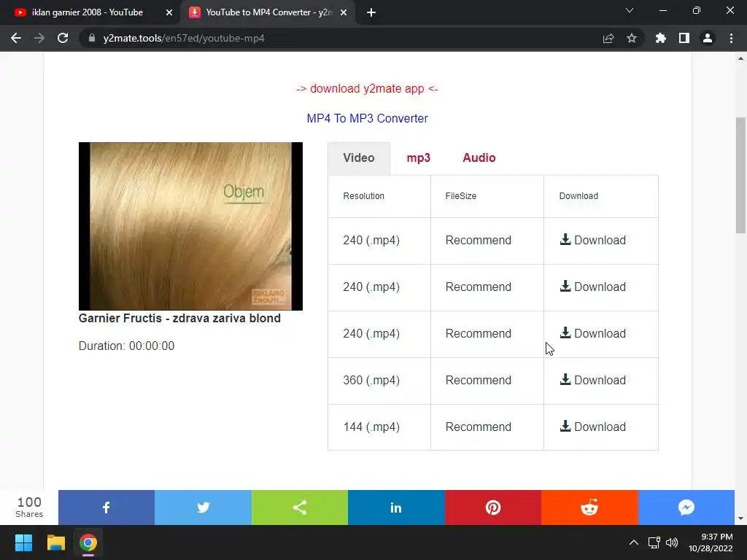Click the Recommend cell in the 144 row
This screenshot has height=560, width=747.
pos(487,427)
